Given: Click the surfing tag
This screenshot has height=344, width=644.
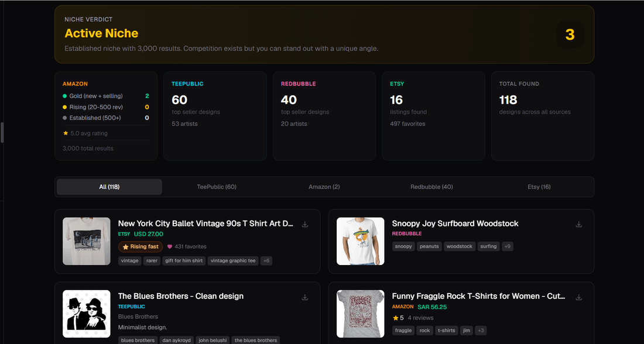Looking at the screenshot, I should point(488,246).
